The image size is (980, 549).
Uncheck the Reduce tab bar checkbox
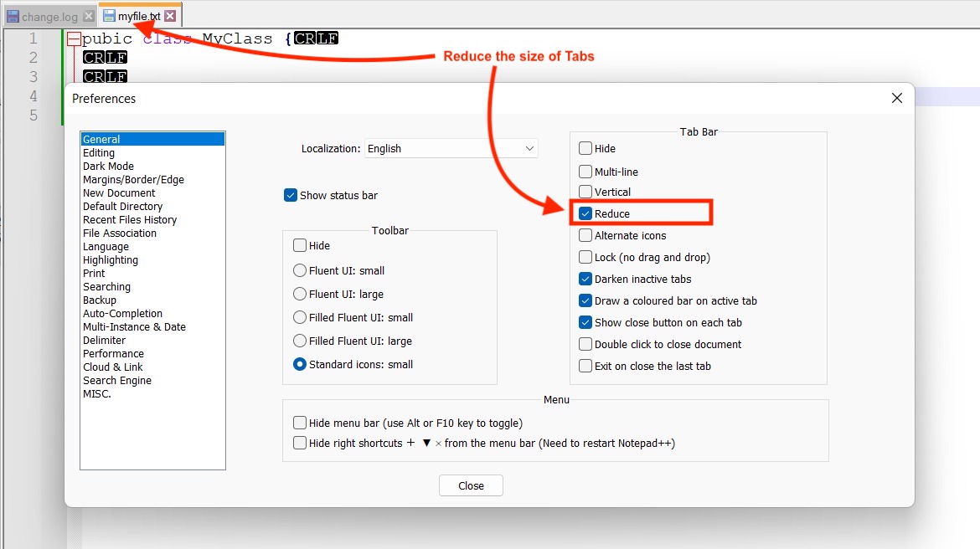pos(585,214)
